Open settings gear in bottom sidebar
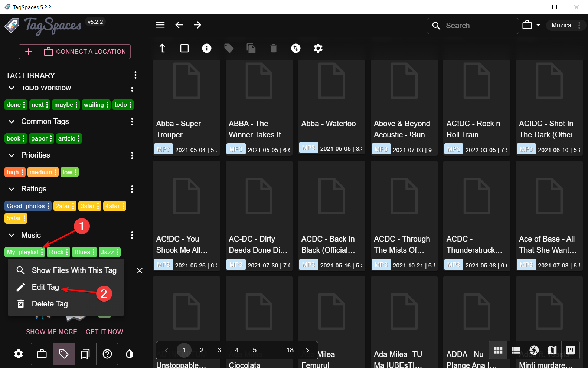 (19, 354)
